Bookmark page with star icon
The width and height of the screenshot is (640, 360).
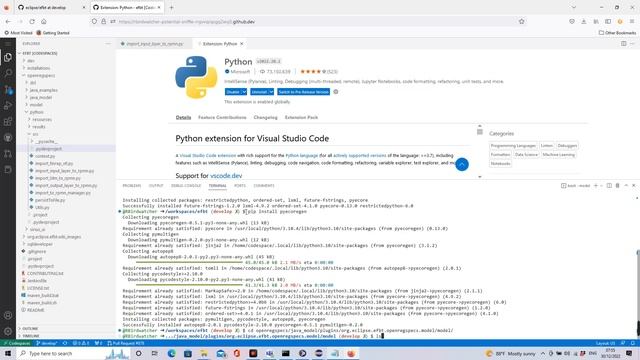(x=521, y=22)
